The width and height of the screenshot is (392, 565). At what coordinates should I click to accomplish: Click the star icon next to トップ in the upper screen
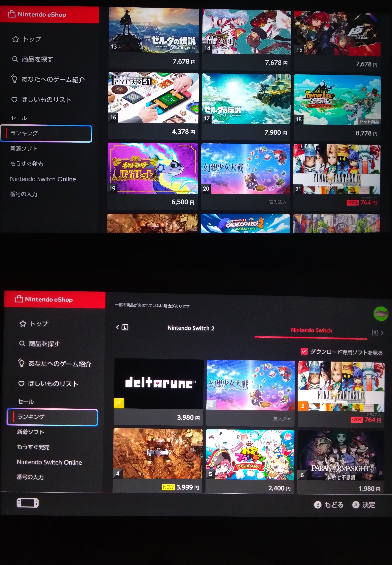tap(16, 39)
